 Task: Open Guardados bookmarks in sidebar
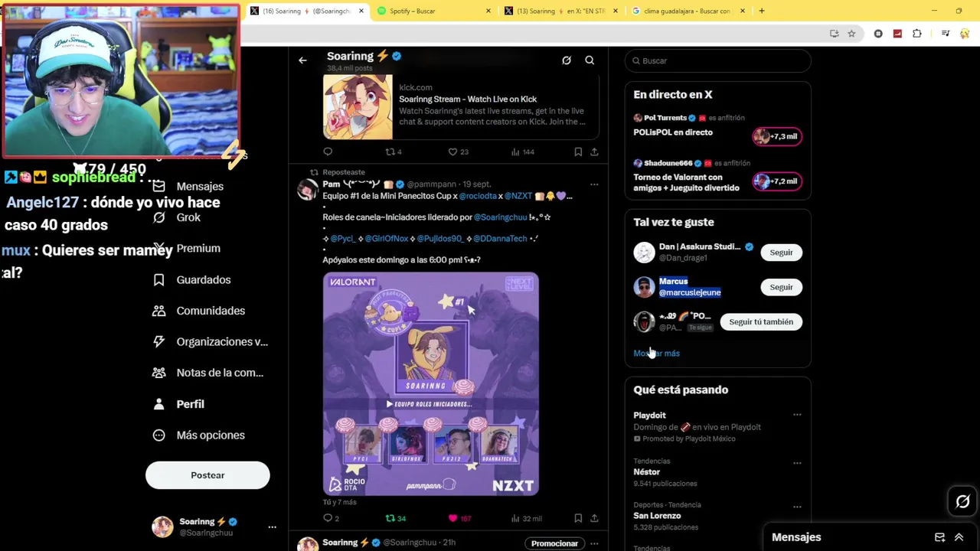pos(191,279)
